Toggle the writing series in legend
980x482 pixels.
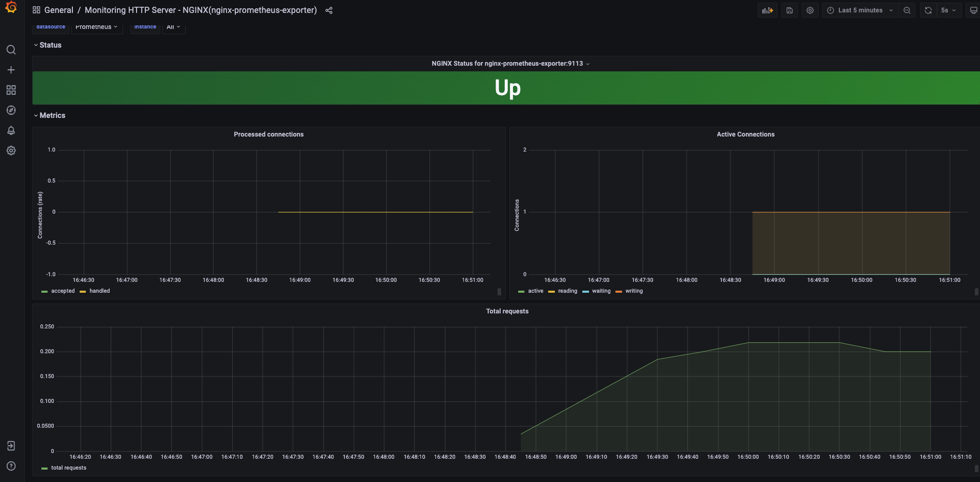[x=634, y=291]
